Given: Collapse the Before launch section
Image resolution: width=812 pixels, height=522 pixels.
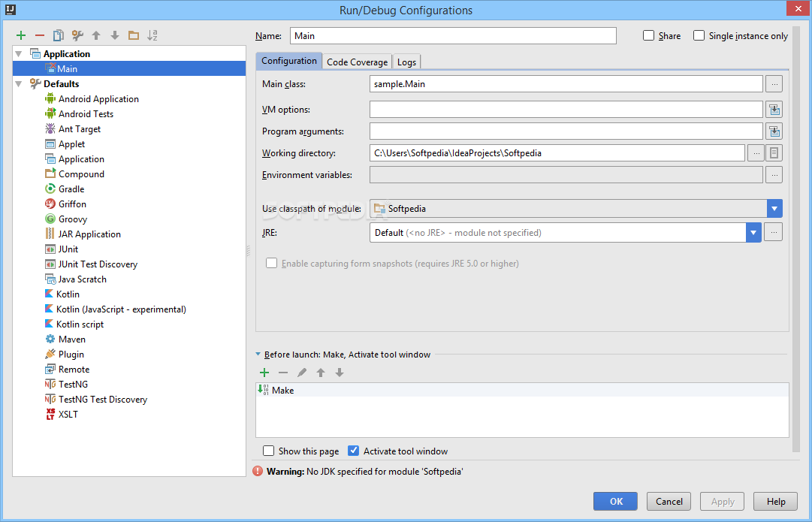Looking at the screenshot, I should pos(258,355).
